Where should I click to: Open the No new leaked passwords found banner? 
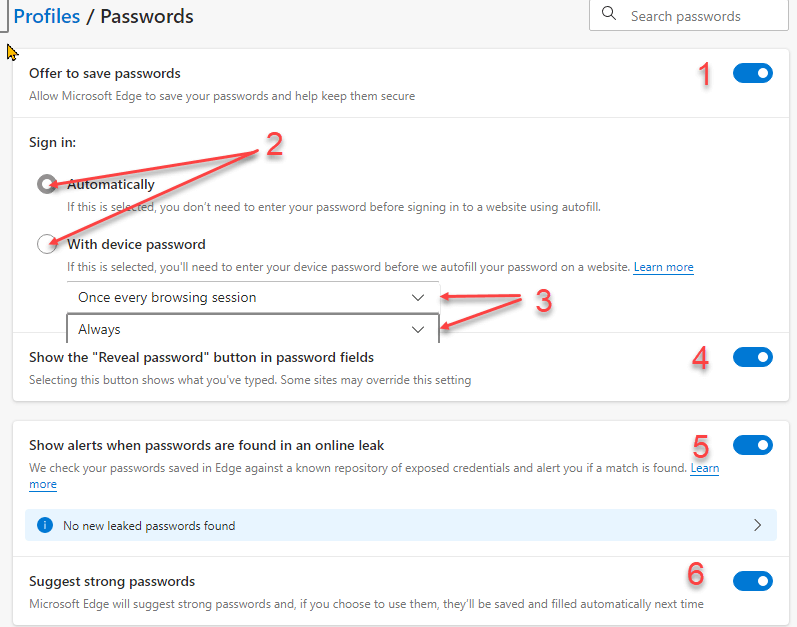[x=401, y=525]
